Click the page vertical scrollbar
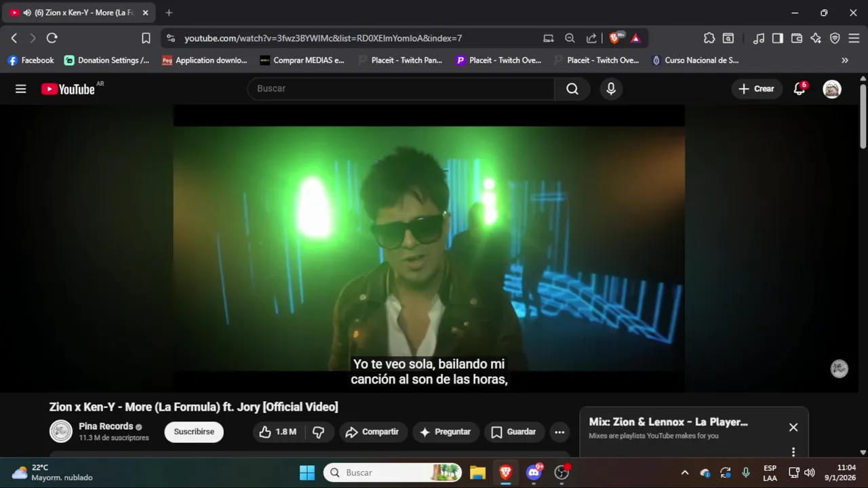The width and height of the screenshot is (868, 488). click(x=863, y=115)
